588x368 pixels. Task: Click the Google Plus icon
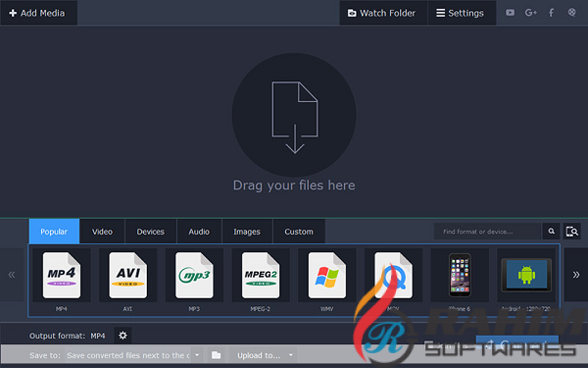click(x=530, y=13)
